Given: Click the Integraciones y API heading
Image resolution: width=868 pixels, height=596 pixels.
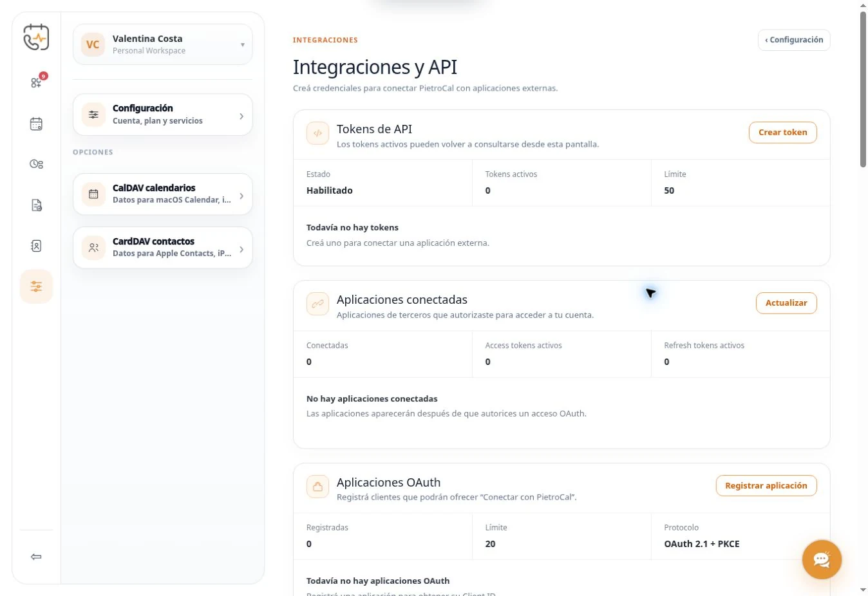Looking at the screenshot, I should [375, 67].
